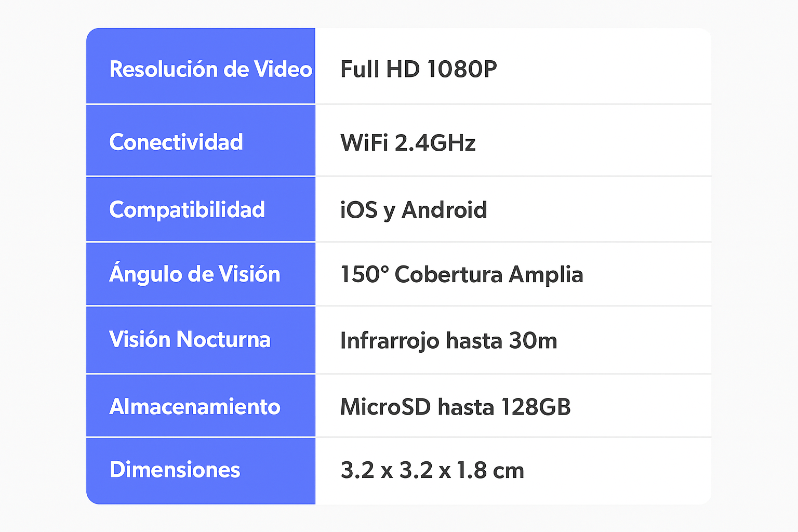The height and width of the screenshot is (532, 798).
Task: Select the "1080P" text in resolution row
Action: click(x=462, y=69)
